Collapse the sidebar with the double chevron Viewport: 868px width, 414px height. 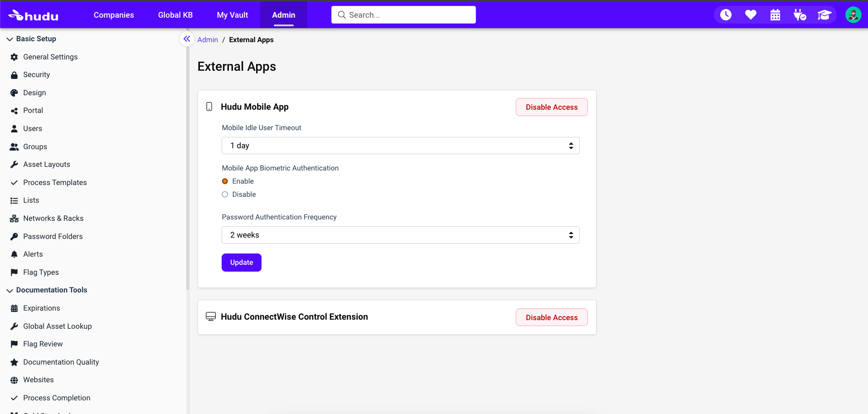[x=187, y=39]
